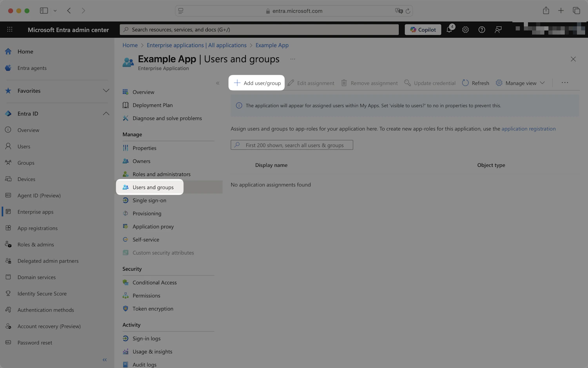Open Users in the Entra ID sidebar
The width and height of the screenshot is (588, 368).
click(x=24, y=146)
